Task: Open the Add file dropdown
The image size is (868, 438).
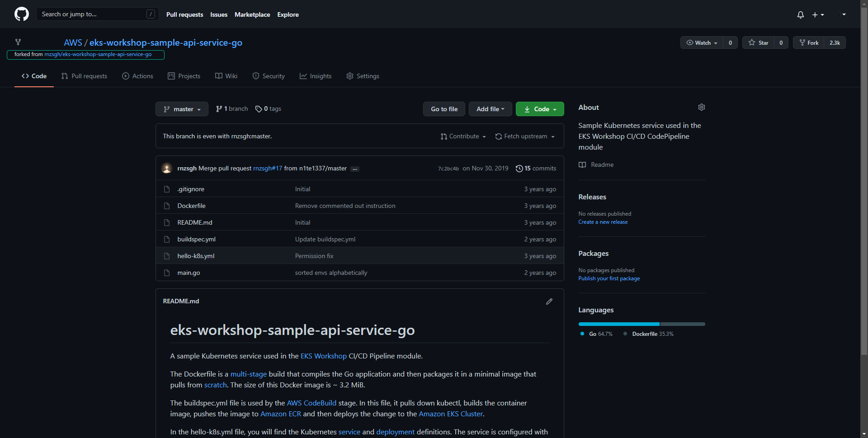Action: point(490,109)
